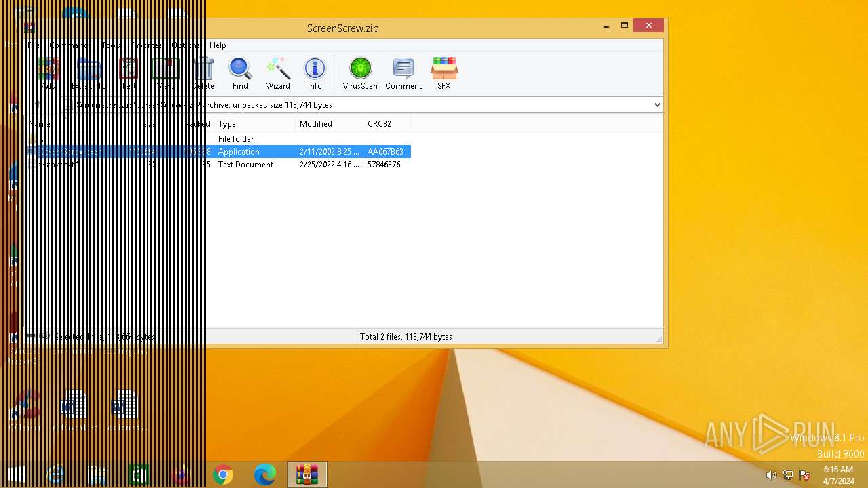
Task: Click the Test toolbar icon
Action: [x=128, y=73]
